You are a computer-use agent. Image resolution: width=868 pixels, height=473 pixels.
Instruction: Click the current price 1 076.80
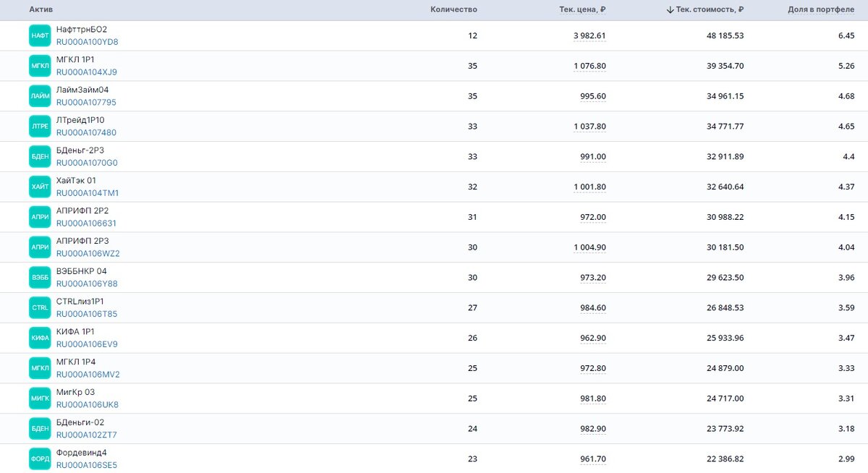590,66
